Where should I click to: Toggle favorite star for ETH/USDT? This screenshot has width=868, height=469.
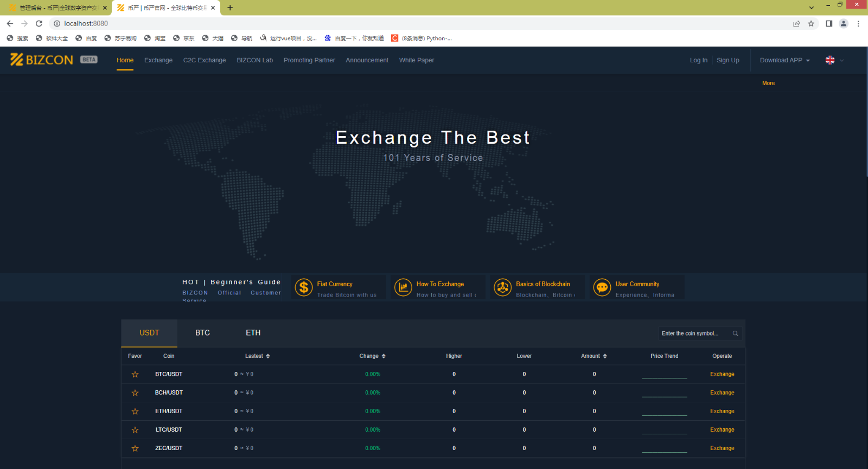click(x=135, y=412)
